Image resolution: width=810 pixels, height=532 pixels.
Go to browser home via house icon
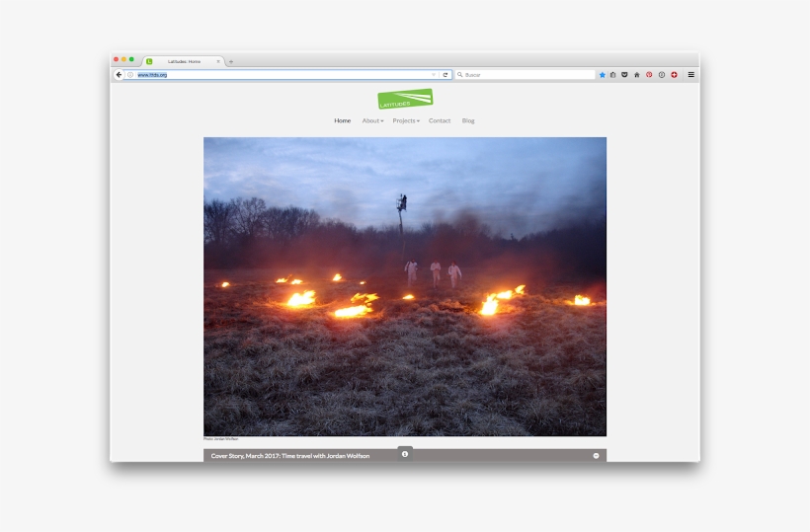coord(636,75)
